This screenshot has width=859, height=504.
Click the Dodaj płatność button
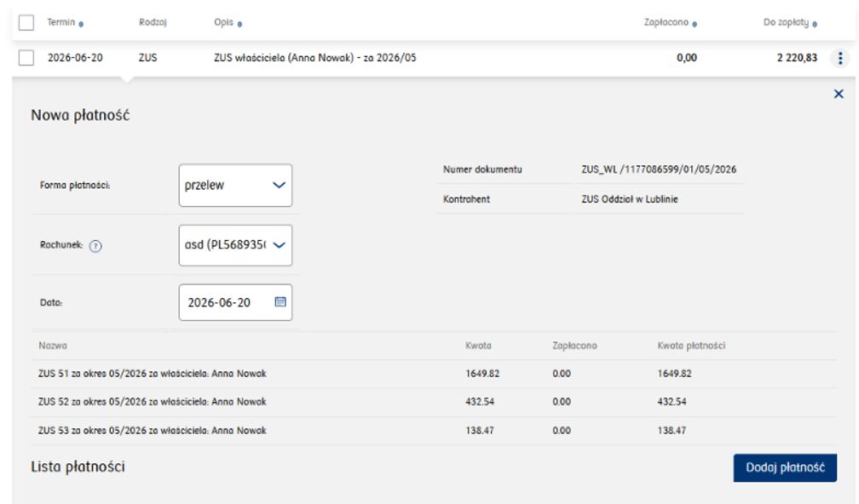point(785,467)
